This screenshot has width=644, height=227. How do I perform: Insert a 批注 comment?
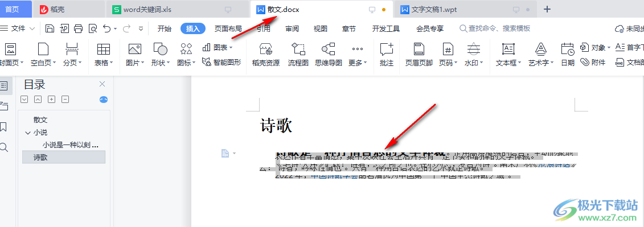pos(387,55)
